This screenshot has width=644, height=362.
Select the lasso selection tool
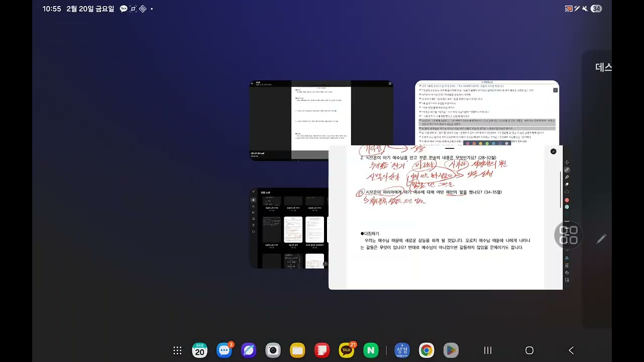[567, 192]
